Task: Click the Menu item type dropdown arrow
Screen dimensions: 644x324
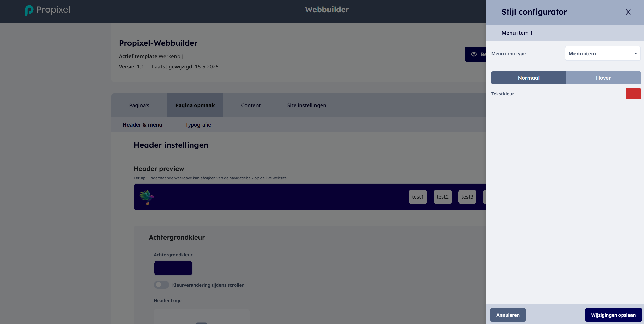Action: (635, 54)
